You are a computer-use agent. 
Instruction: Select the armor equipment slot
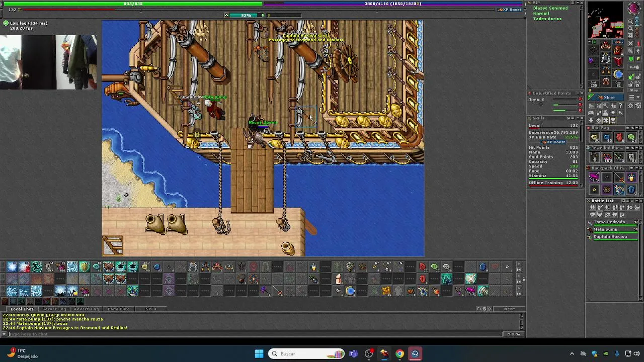coord(606,57)
